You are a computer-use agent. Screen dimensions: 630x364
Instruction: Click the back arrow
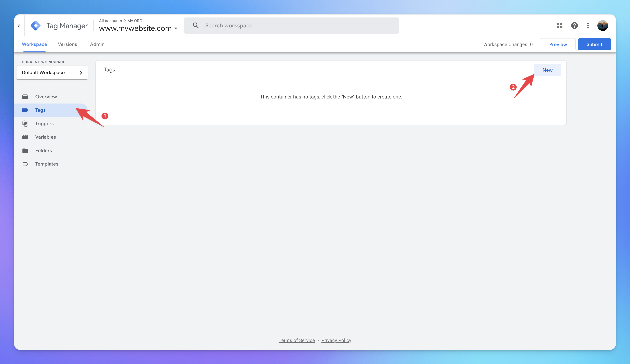[x=19, y=26]
